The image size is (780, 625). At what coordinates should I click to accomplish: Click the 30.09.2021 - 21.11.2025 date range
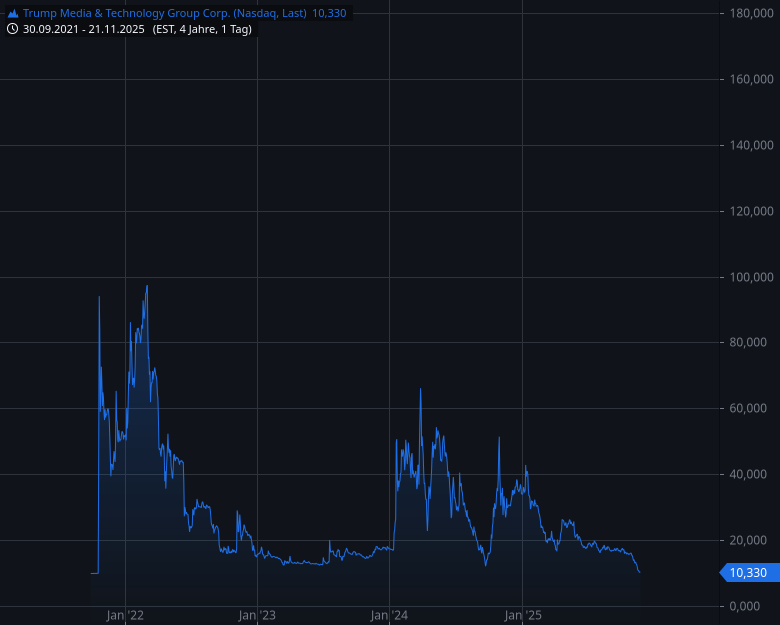pos(84,29)
